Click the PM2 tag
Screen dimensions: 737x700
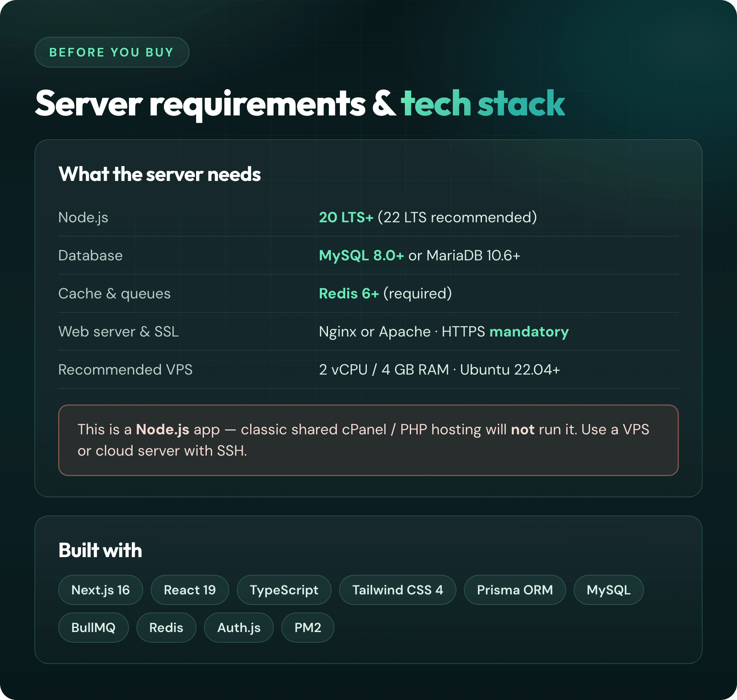[308, 628]
